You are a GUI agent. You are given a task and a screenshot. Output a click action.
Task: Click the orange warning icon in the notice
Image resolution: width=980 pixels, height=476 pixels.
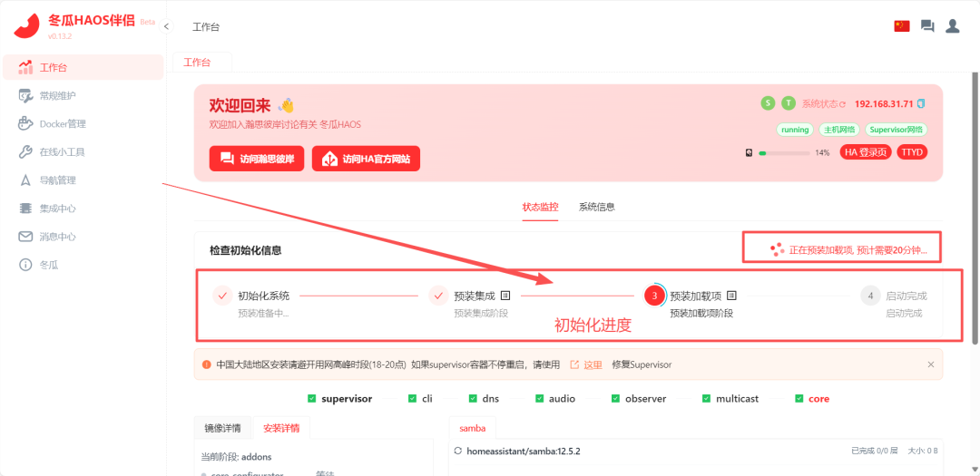click(206, 364)
